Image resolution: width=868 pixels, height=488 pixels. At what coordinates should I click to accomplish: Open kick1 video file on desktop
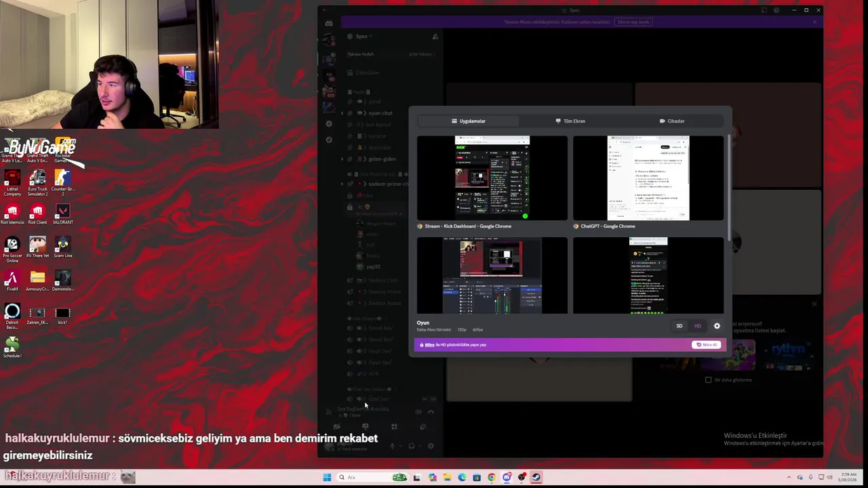[62, 315]
